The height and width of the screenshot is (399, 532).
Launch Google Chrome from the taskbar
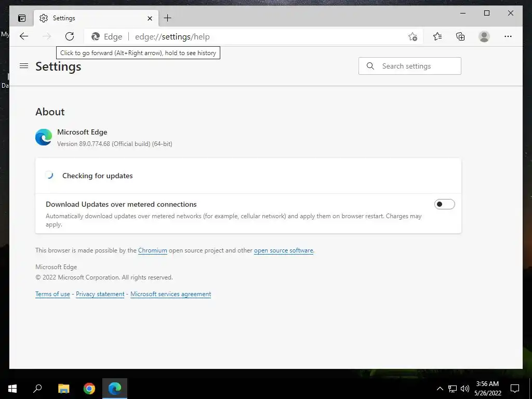tap(89, 389)
